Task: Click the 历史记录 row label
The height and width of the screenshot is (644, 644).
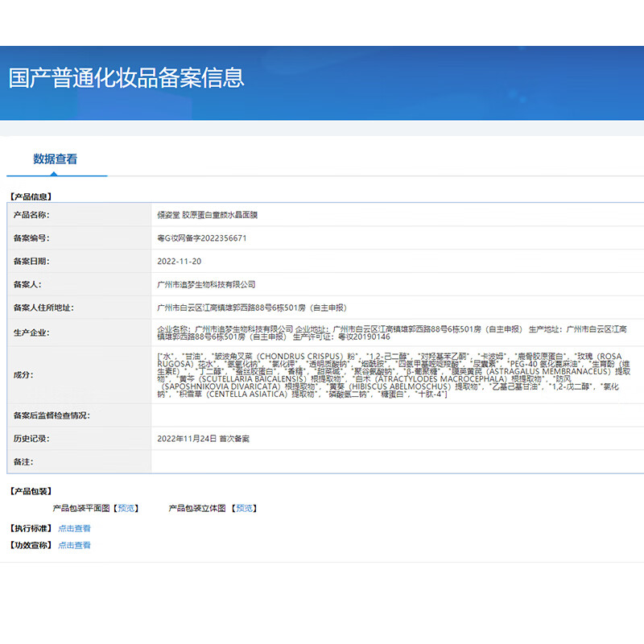Action: pos(31,439)
